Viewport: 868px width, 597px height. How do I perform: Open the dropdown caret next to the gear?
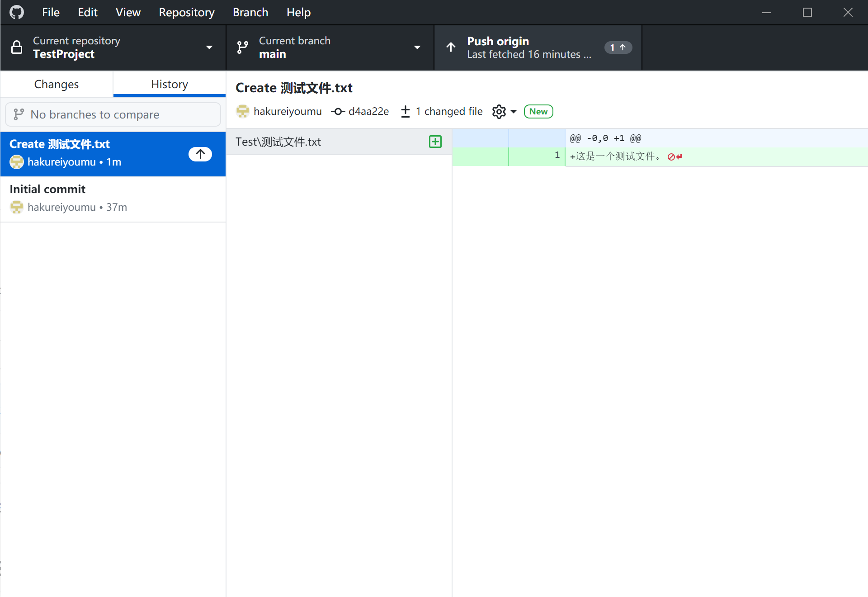point(514,112)
